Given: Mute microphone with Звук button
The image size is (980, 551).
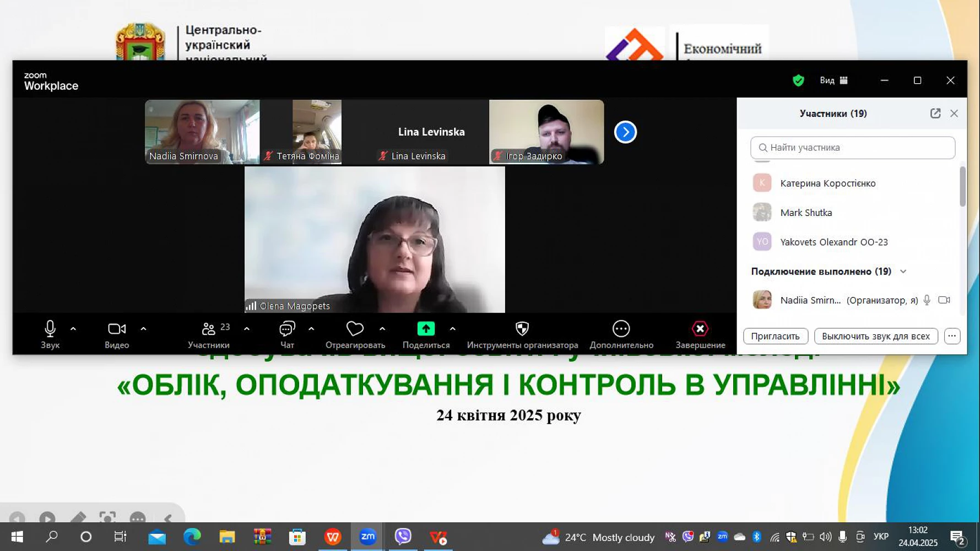Looking at the screenshot, I should (50, 334).
